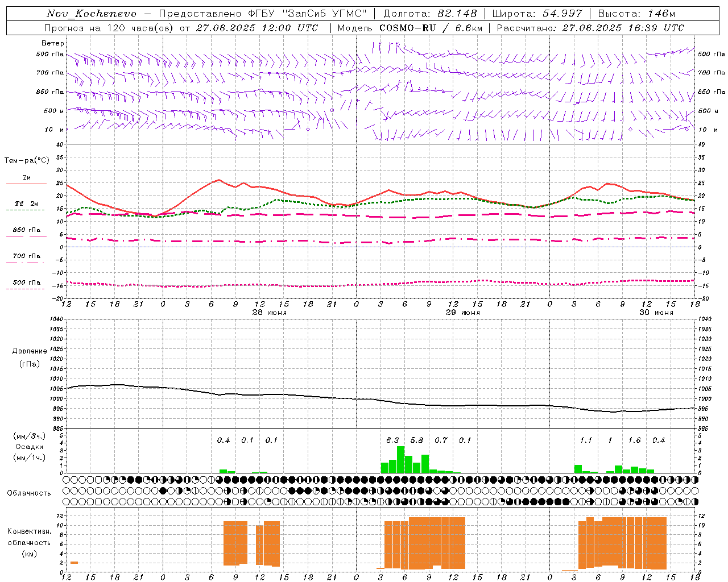Select the forecast start time '27.06.2025 12:00 UTC'
The width and height of the screenshot is (728, 582).
click(257, 28)
